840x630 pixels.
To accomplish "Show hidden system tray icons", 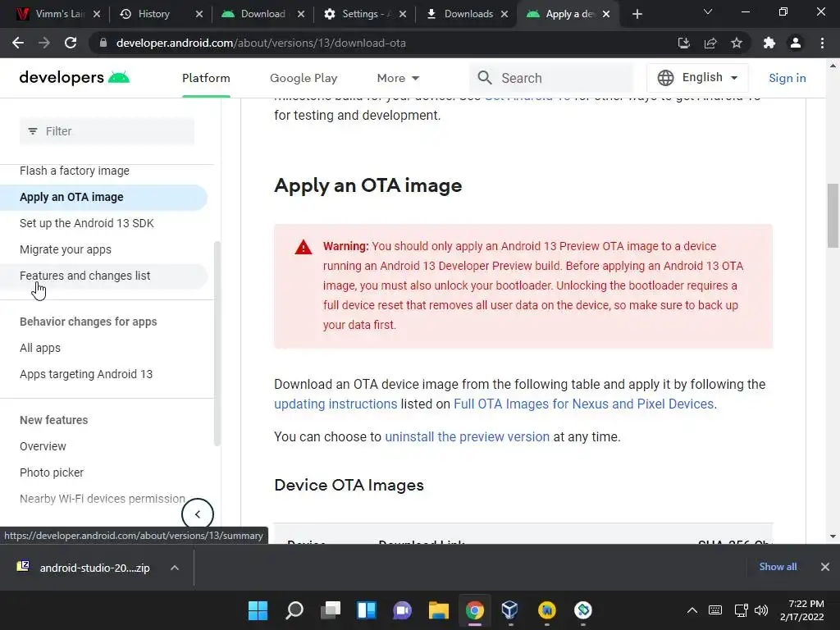I will pyautogui.click(x=692, y=610).
